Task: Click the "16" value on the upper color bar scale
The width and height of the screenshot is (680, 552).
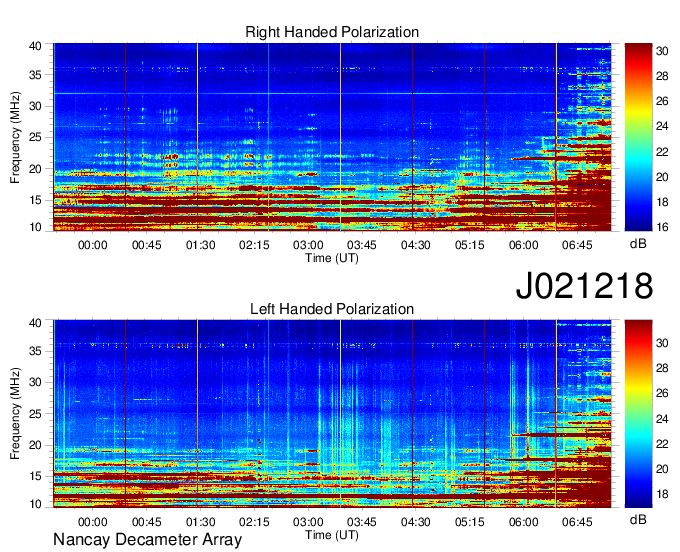Action: point(662,227)
